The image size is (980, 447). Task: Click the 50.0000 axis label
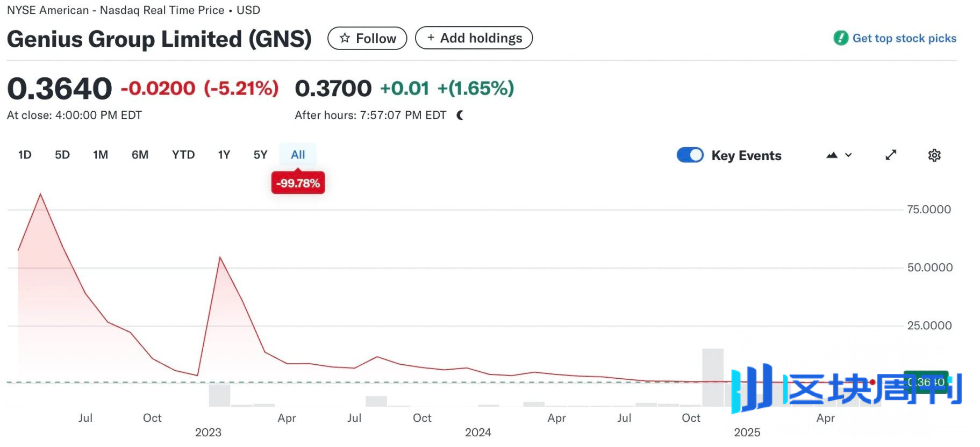pos(930,268)
